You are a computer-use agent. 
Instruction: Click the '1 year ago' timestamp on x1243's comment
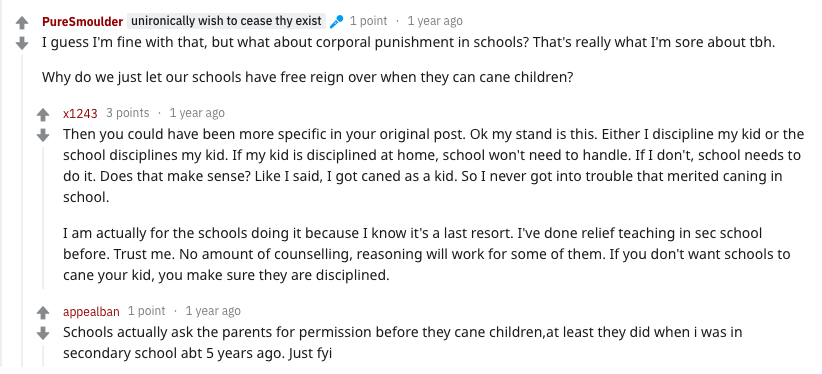(x=197, y=113)
